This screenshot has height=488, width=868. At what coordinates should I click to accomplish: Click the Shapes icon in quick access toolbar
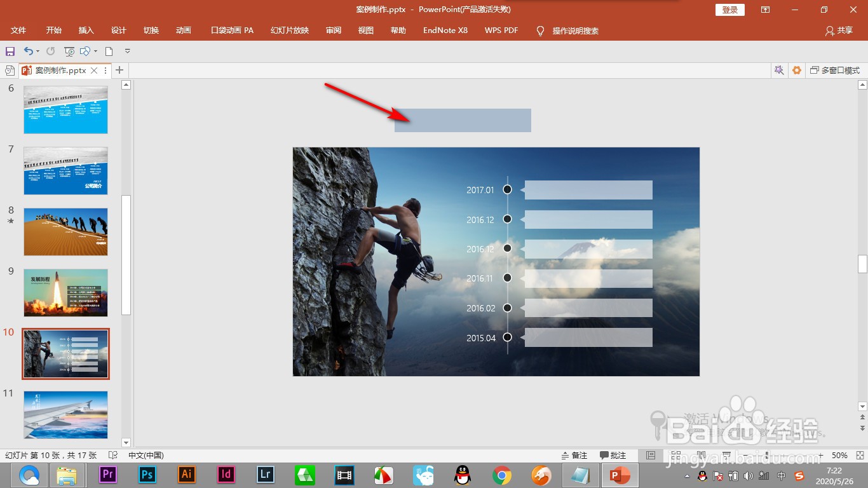coord(85,51)
